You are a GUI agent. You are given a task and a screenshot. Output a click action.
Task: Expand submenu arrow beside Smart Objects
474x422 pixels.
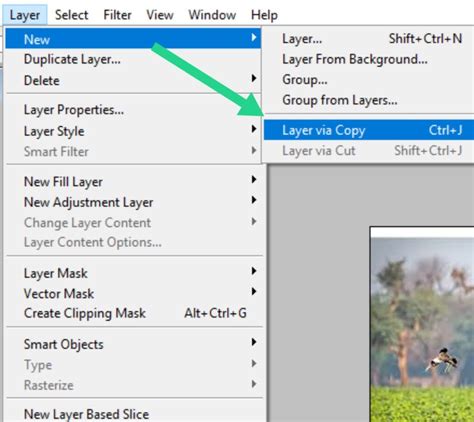tap(254, 342)
